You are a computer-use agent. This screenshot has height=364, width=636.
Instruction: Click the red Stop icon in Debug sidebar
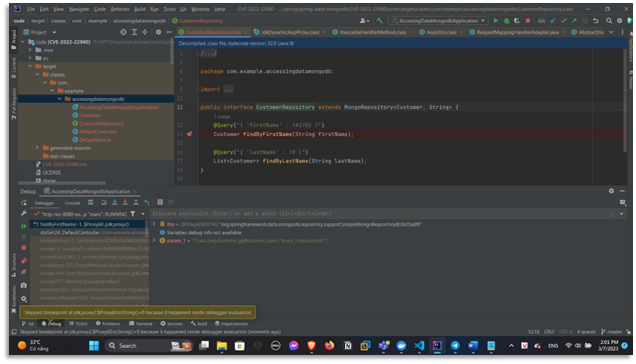24,248
